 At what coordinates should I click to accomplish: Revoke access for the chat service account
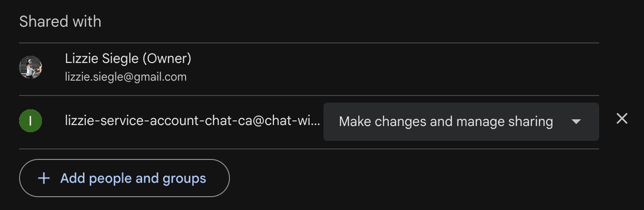622,119
